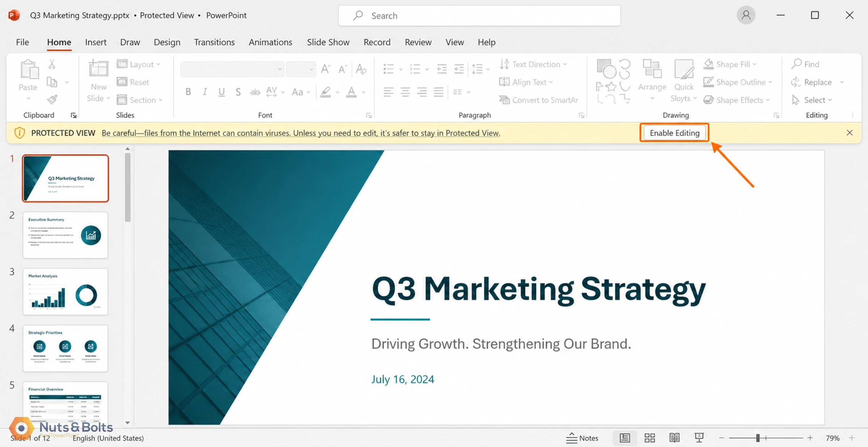Click the Increase Font Size icon
Viewport: 868px width, 447px height.
tap(325, 69)
